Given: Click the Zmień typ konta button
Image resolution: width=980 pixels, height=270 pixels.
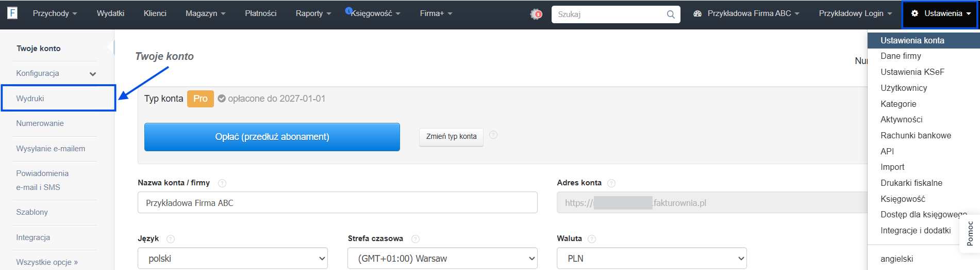Looking at the screenshot, I should pos(451,136).
